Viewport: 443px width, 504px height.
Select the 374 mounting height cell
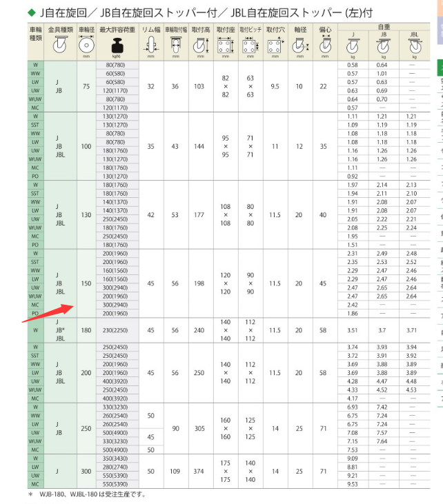click(199, 470)
